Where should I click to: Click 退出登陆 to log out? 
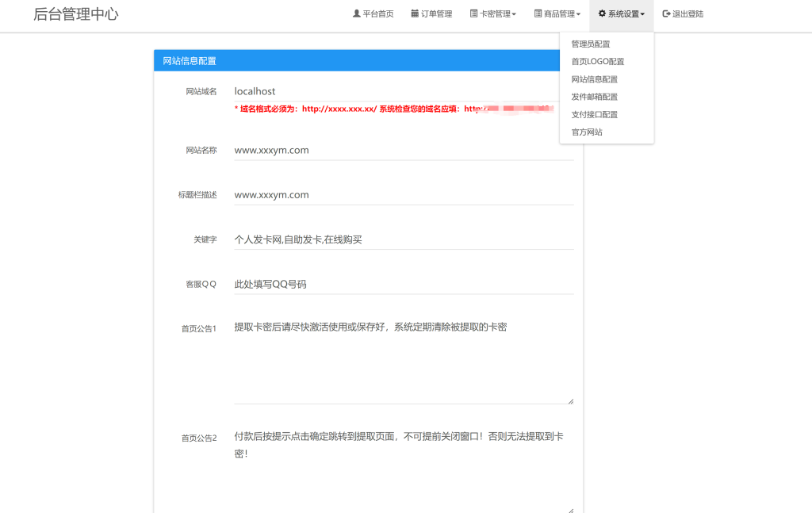(x=687, y=13)
